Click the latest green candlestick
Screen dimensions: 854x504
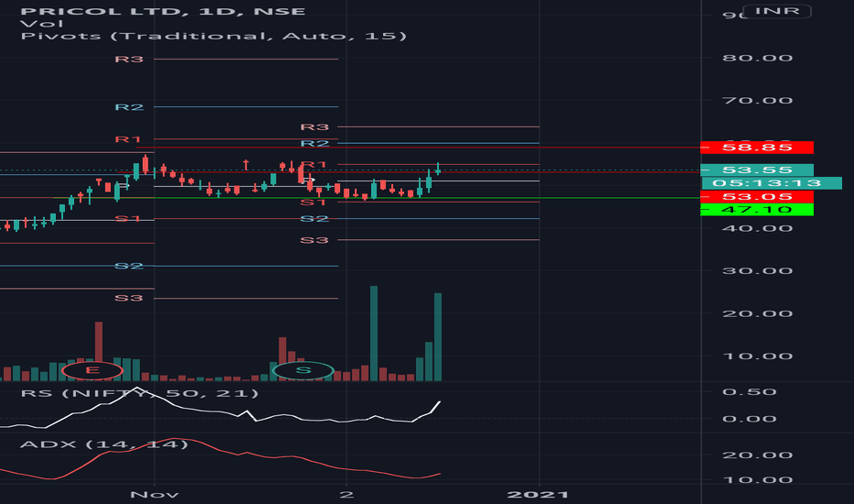click(438, 170)
